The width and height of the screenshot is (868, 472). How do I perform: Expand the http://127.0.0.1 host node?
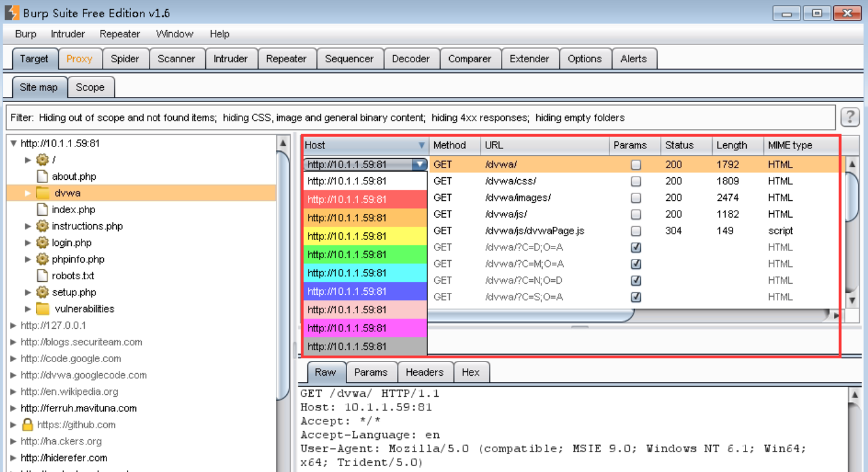pos(13,326)
